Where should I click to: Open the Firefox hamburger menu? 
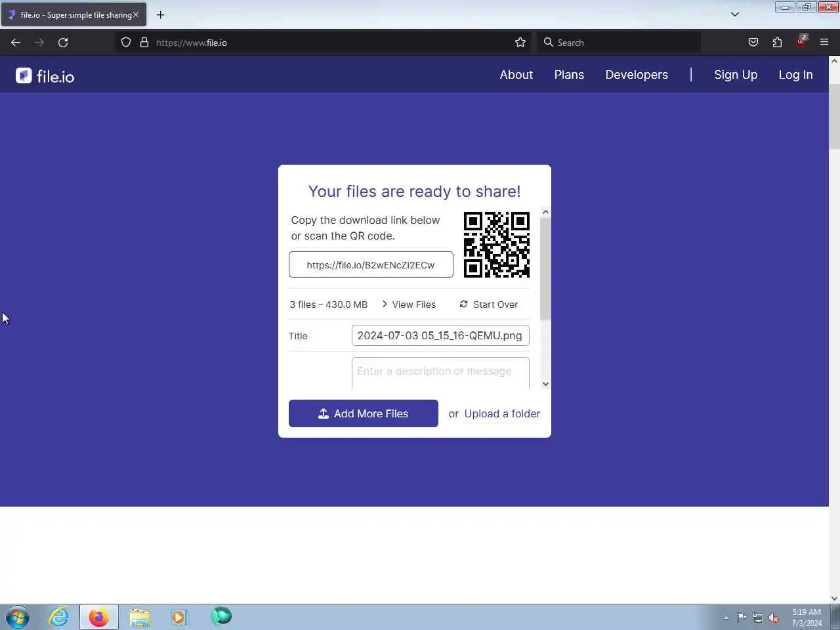[x=824, y=43]
